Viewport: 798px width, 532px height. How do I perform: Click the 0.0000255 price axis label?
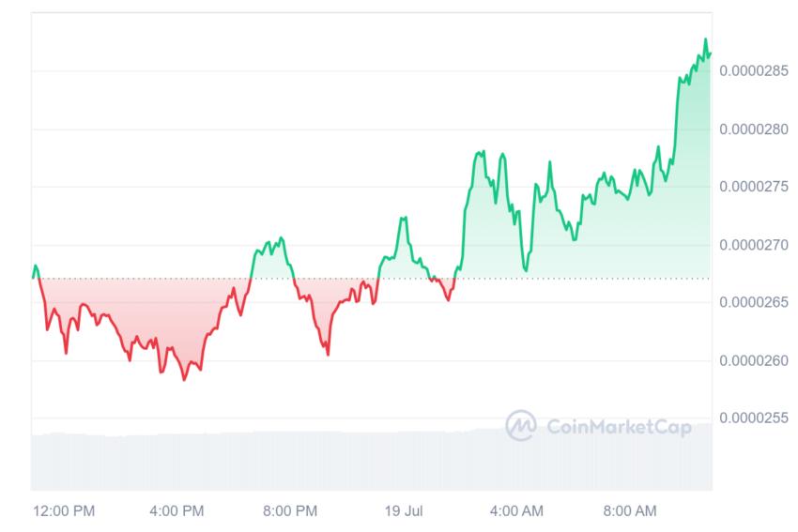click(754, 418)
